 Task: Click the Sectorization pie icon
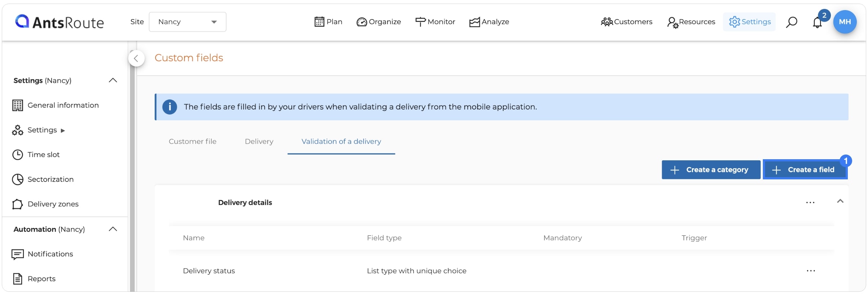coord(17,179)
